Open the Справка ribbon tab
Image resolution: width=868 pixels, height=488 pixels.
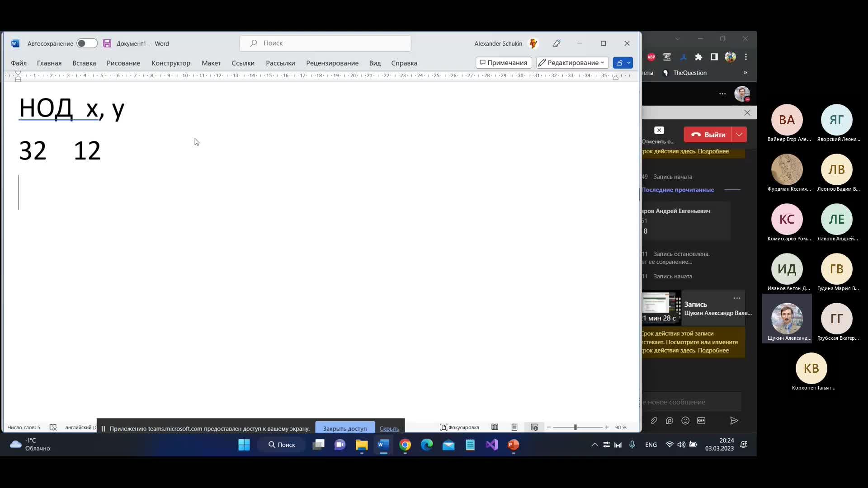tap(404, 63)
